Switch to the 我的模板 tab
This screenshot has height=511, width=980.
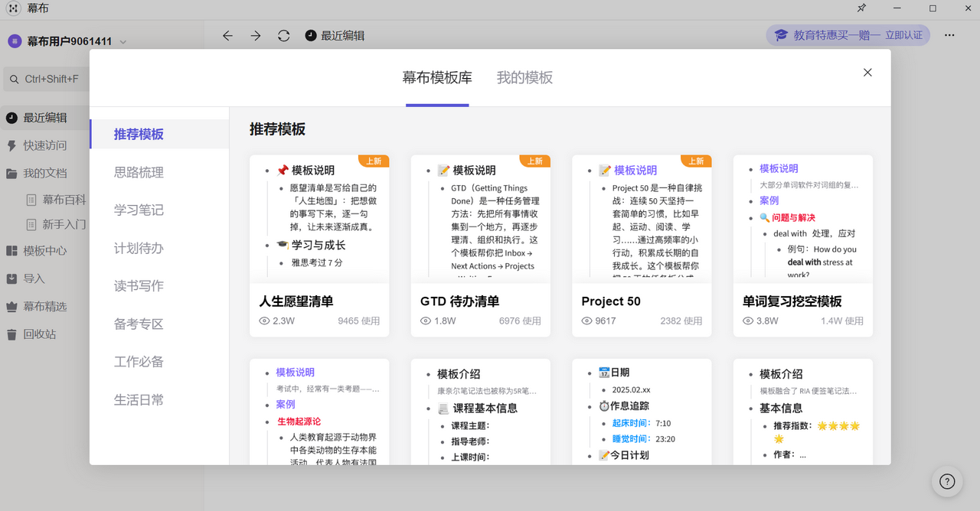pyautogui.click(x=524, y=77)
